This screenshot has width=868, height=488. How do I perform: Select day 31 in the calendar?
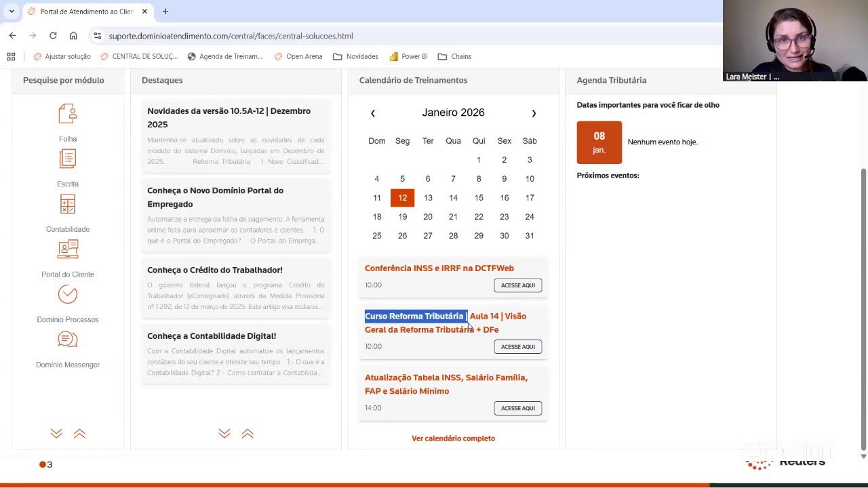(x=530, y=236)
